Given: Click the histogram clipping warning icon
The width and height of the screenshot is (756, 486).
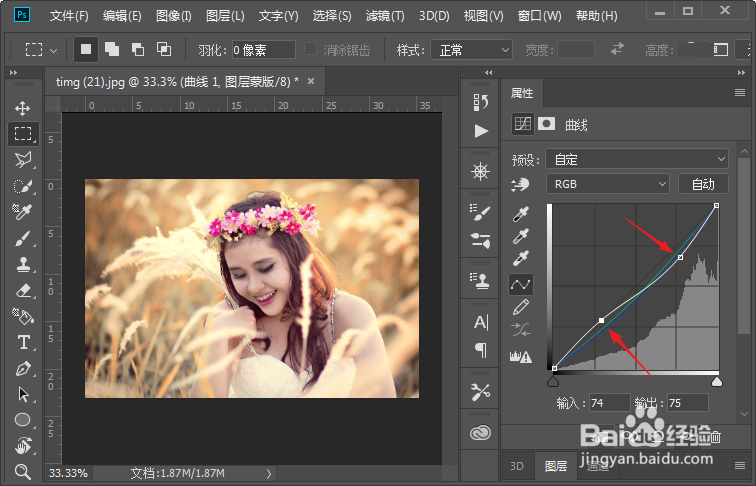Looking at the screenshot, I should [521, 356].
